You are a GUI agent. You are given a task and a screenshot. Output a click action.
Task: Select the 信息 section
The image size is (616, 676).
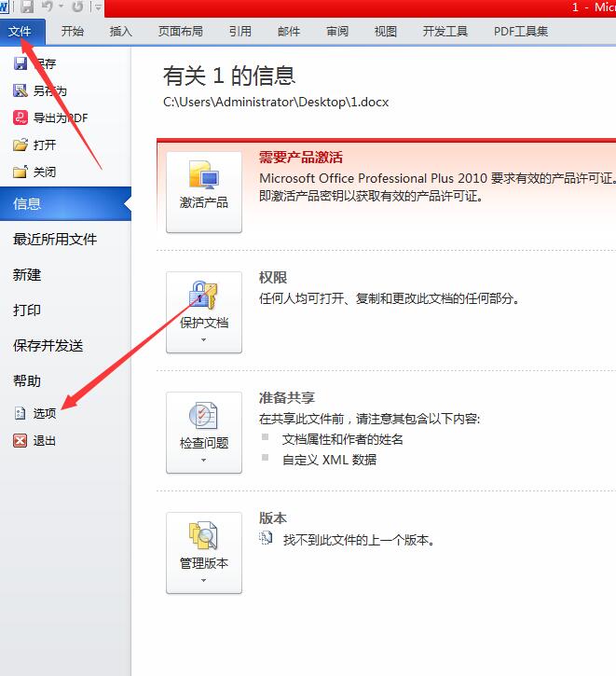coord(65,204)
